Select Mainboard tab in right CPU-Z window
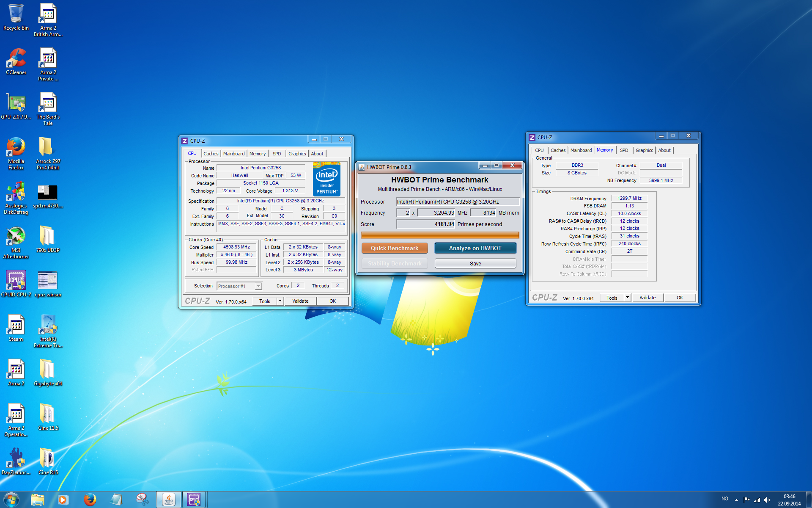The image size is (812, 508). coord(581,150)
